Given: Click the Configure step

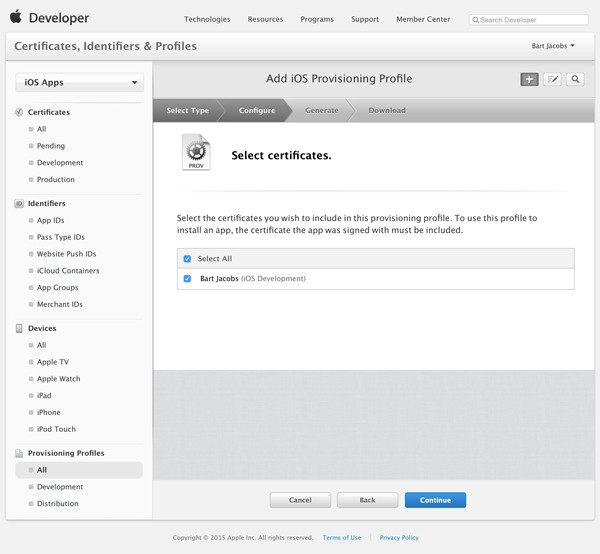Looking at the screenshot, I should [257, 110].
